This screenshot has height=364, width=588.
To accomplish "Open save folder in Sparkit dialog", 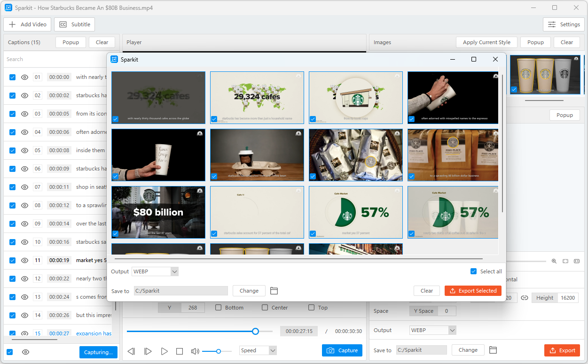I will coord(274,291).
